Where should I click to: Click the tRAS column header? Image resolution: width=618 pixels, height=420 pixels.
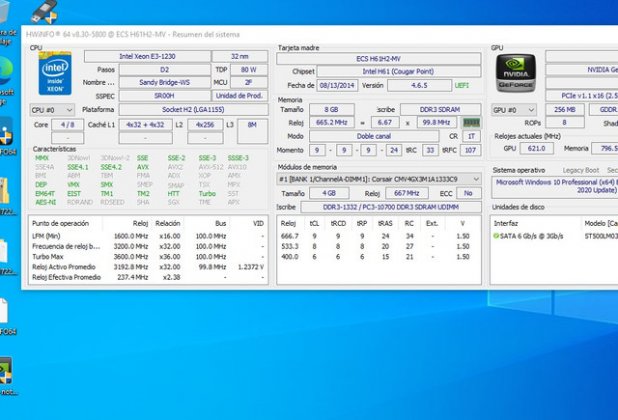[385, 223]
